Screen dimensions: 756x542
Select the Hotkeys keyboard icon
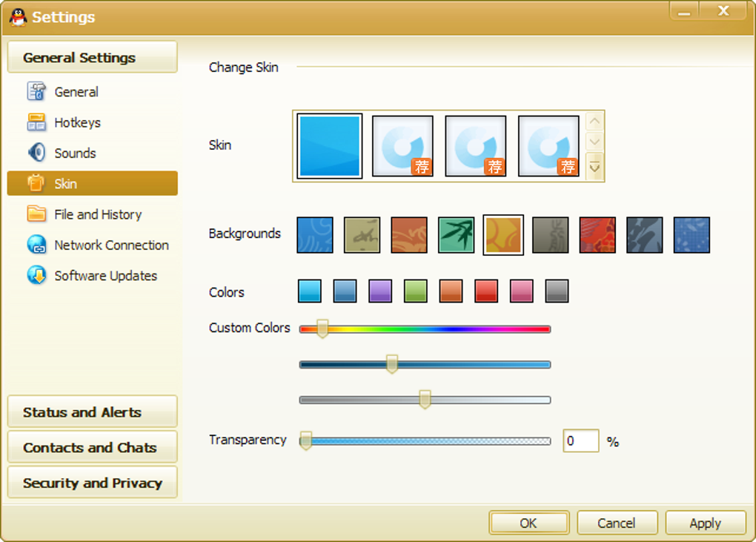36,122
